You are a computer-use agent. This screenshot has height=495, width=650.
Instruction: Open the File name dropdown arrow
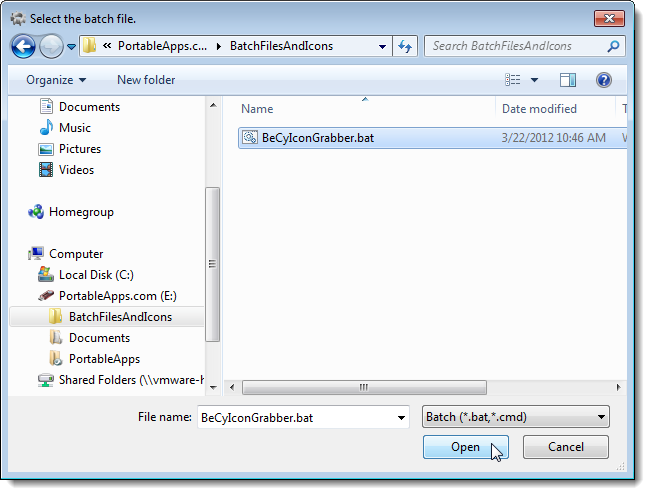pyautogui.click(x=401, y=417)
